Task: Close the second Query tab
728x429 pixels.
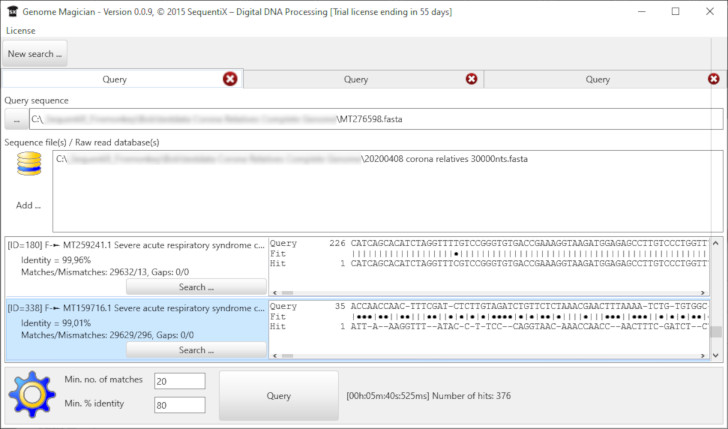Action: pos(472,79)
